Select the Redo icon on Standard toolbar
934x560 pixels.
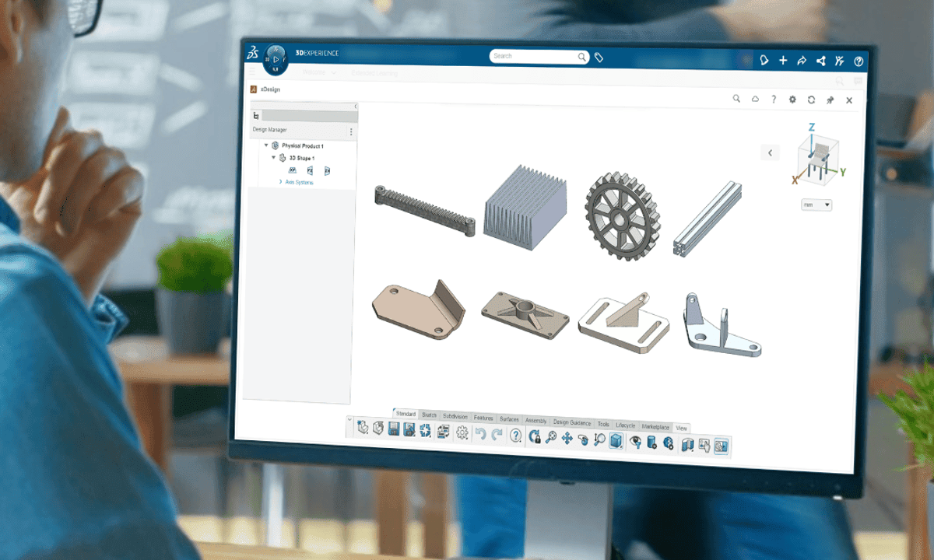coord(497,436)
